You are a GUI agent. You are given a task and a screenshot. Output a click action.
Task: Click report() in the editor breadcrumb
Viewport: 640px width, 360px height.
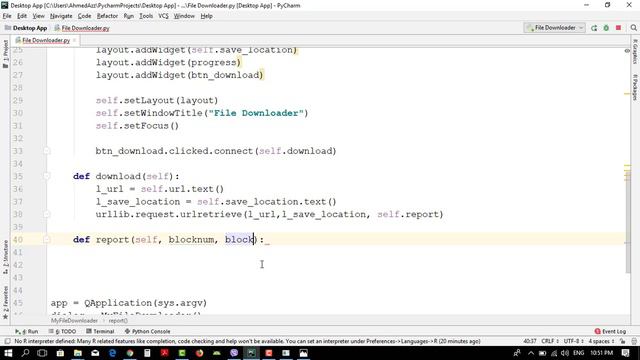[x=118, y=321]
